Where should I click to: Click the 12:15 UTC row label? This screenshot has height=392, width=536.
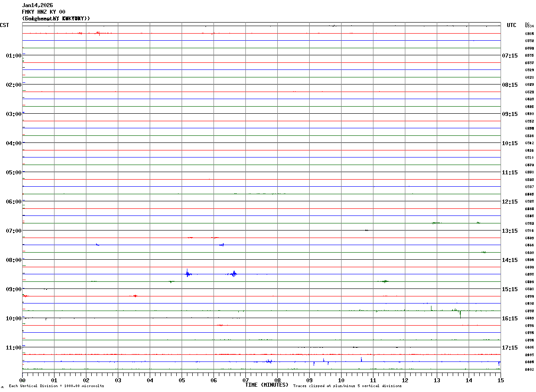tap(510, 202)
